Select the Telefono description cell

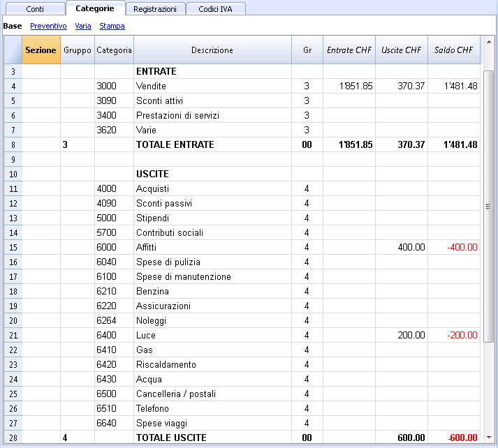[x=212, y=408]
